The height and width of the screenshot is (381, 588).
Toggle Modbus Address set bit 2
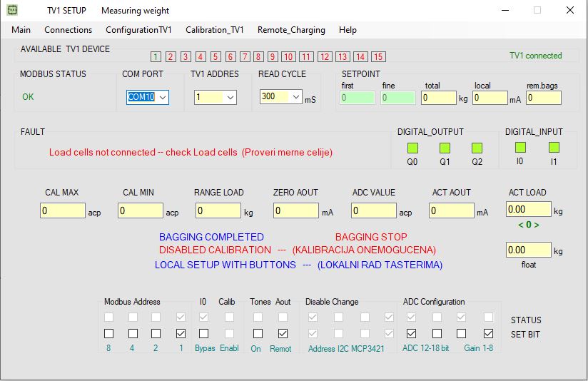156,333
